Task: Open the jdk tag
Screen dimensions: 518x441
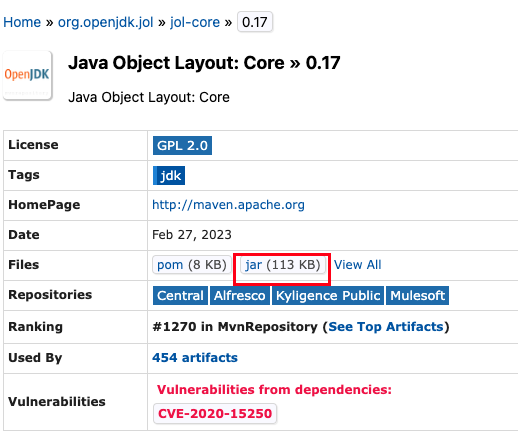Action: tap(169, 175)
